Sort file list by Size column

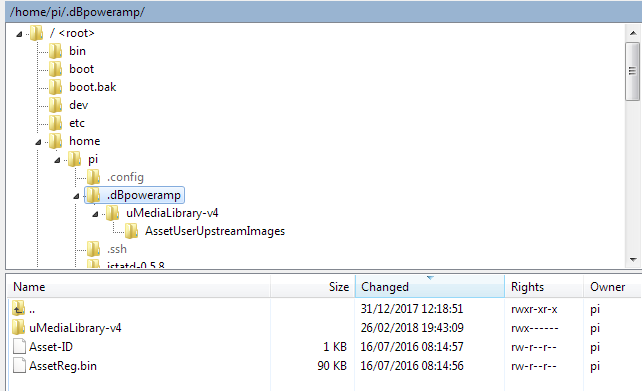313,287
